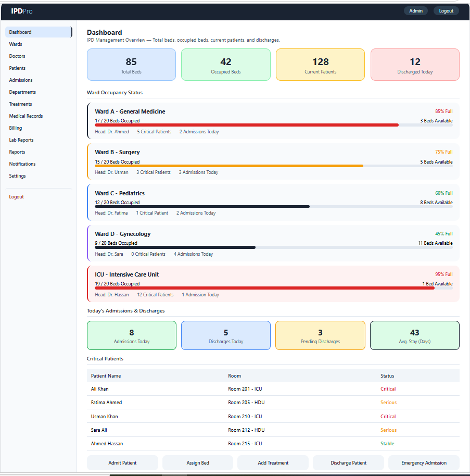This screenshot has width=470, height=476.
Task: Click the IPDPro logo
Action: point(22,11)
